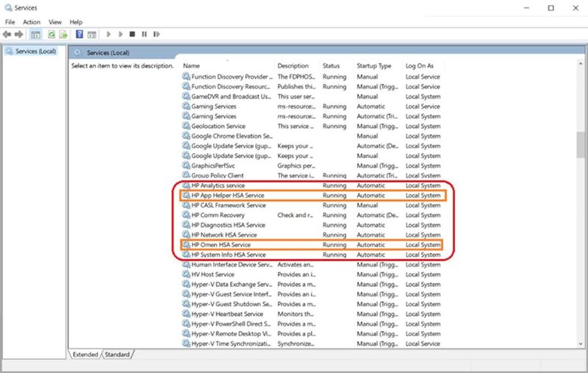Click the scrollbar down arrow
Image resolution: width=588 pixels, height=373 pixels.
[581, 344]
